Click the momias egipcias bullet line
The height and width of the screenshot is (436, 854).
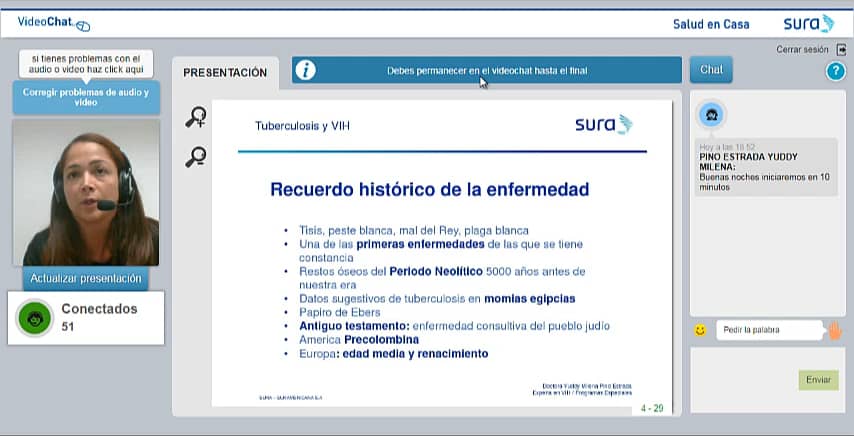pos(437,299)
